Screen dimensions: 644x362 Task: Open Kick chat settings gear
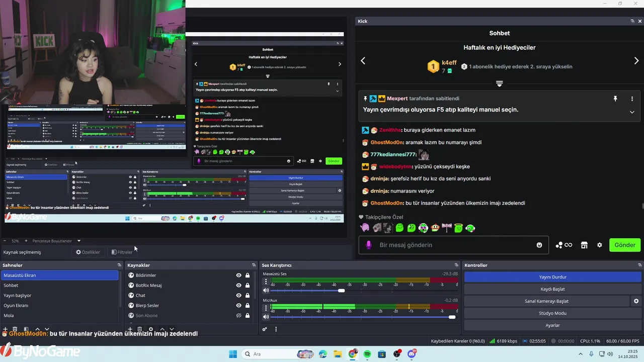point(600,245)
